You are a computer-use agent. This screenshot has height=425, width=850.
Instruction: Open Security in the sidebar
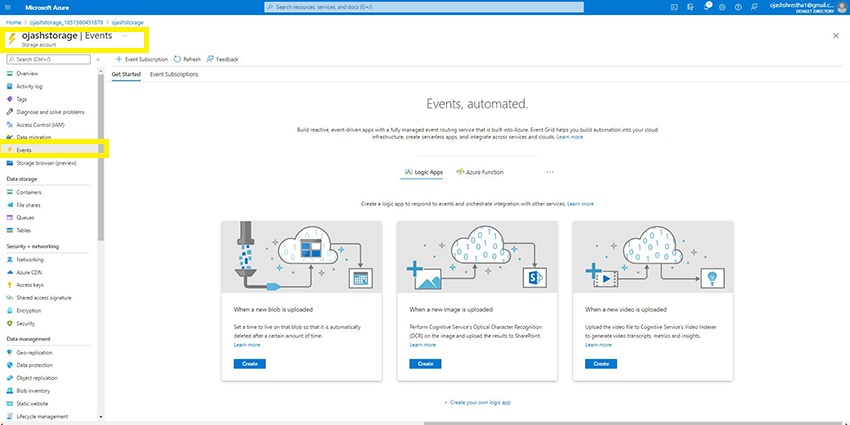coord(25,324)
